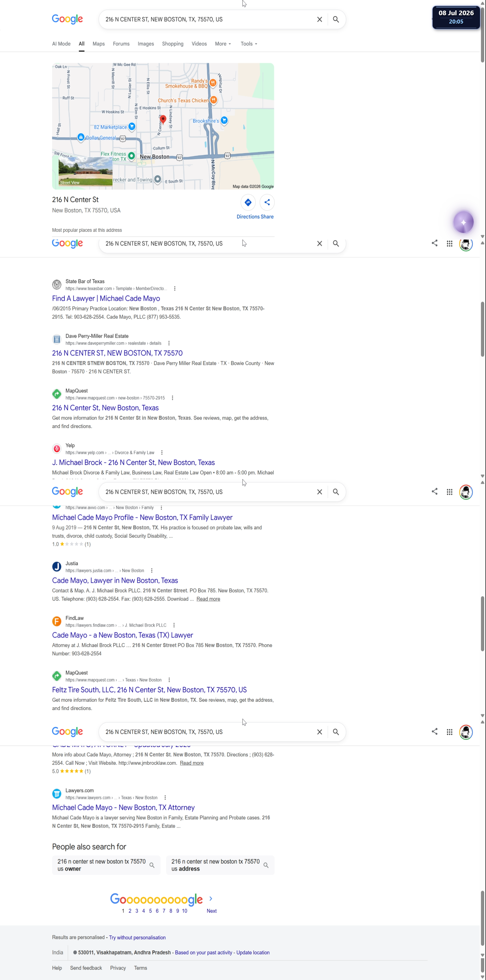The width and height of the screenshot is (486, 980).
Task: Open options menu for MapQuest Texas › New Boston result
Action: coord(169,680)
